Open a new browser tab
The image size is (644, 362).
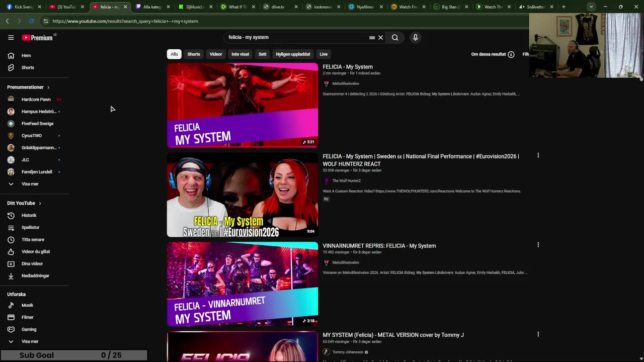click(563, 7)
